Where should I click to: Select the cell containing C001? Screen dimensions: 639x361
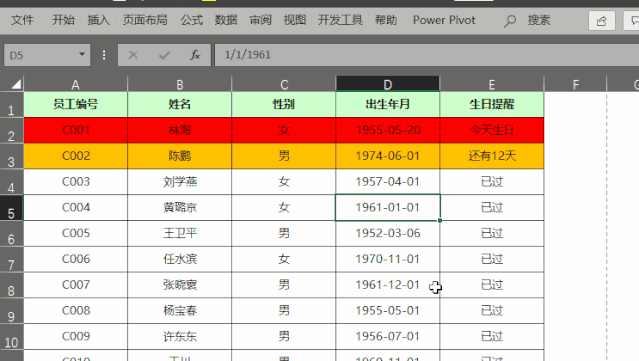[75, 130]
